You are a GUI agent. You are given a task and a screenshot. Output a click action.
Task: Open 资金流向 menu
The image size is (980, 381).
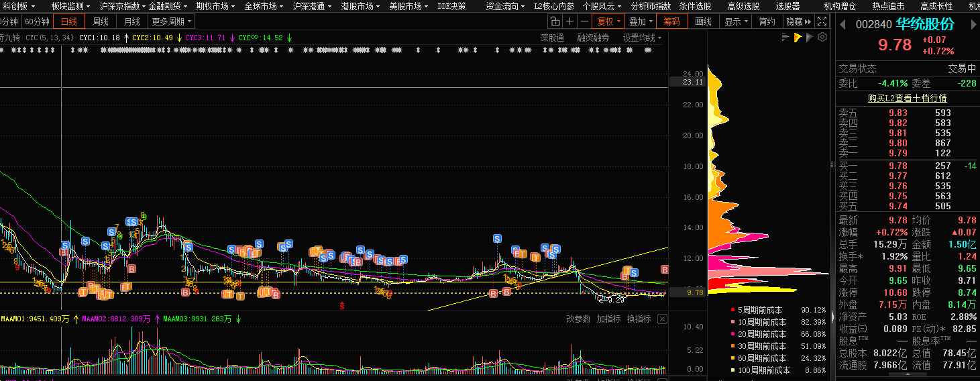coord(505,6)
